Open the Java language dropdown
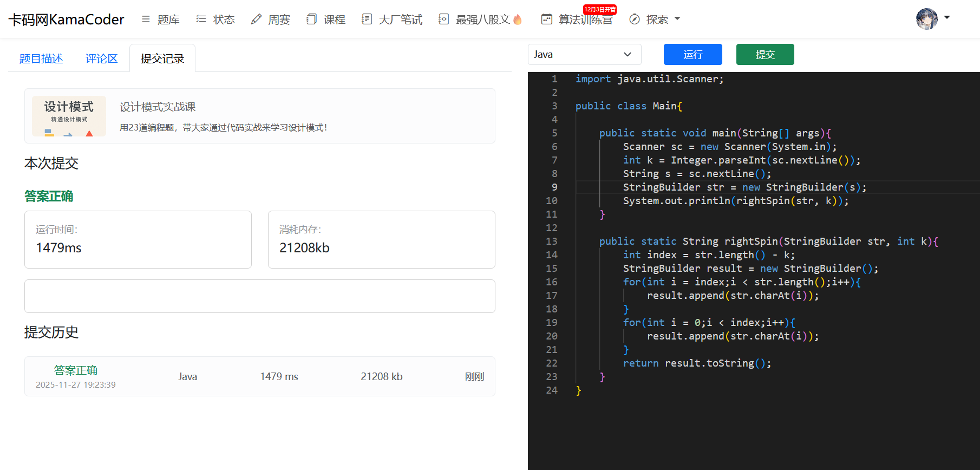This screenshot has width=980, height=470. [584, 55]
